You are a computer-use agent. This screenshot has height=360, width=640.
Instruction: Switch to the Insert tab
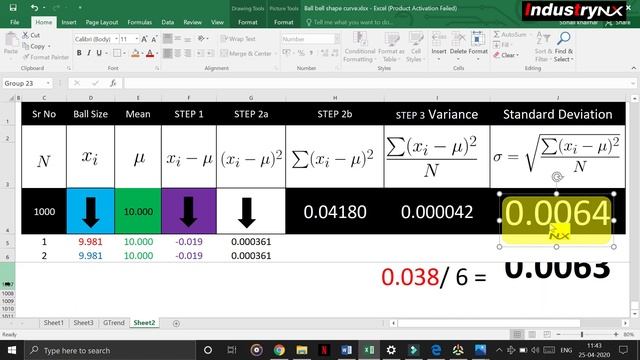[69, 22]
